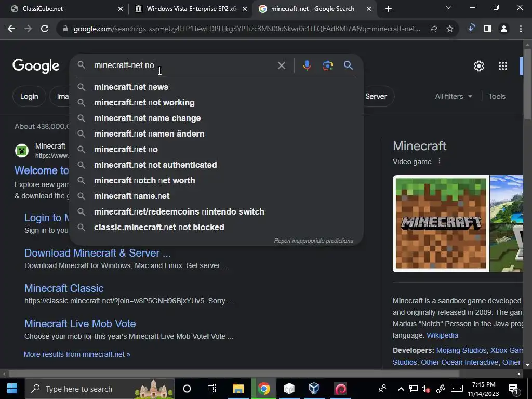Click muted volume icon in tray
Image resolution: width=532 pixels, height=399 pixels.
(425, 389)
